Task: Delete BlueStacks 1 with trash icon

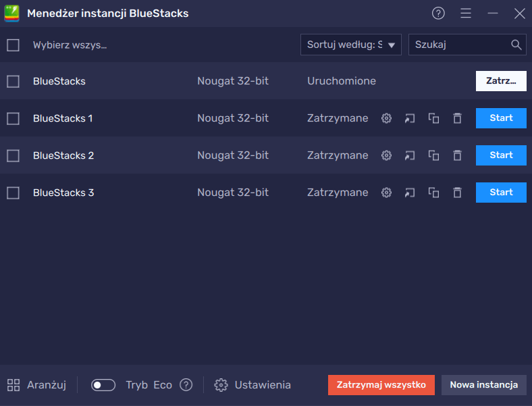Action: click(x=457, y=118)
